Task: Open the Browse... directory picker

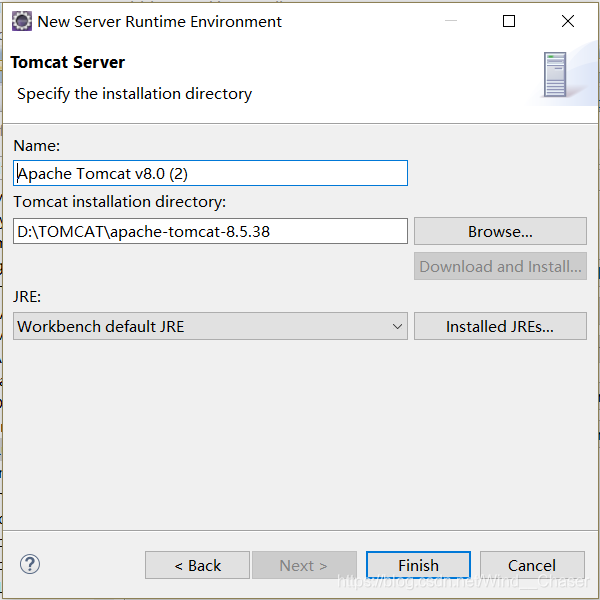Action: click(500, 231)
